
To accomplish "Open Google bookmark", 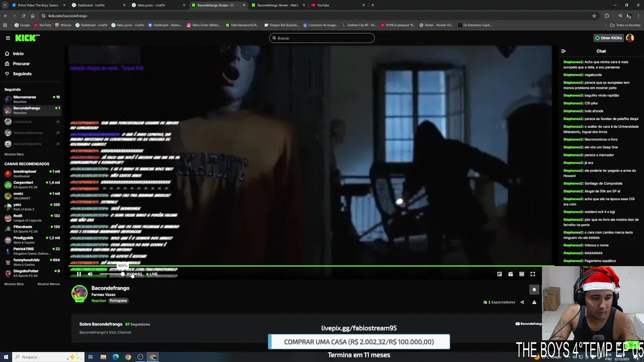I will pyautogui.click(x=22, y=25).
